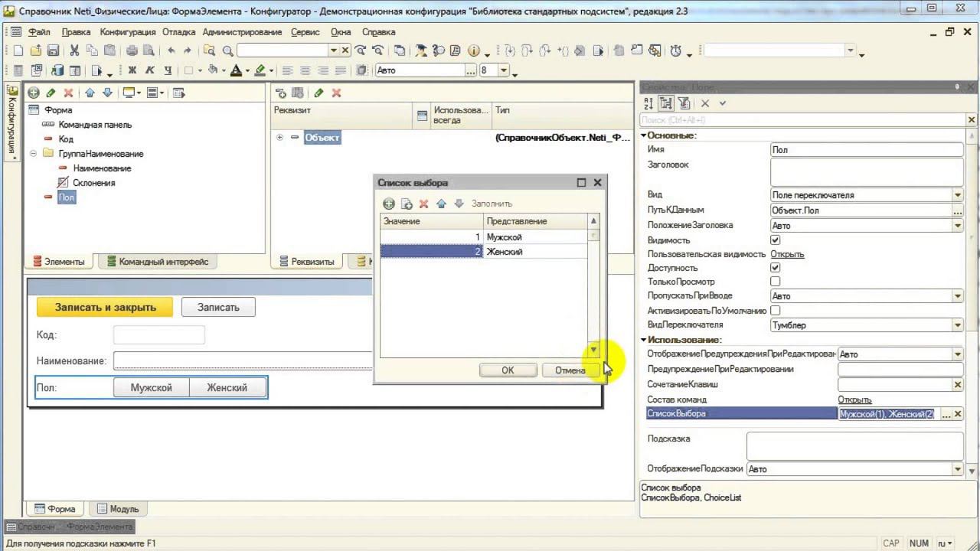Clear СписокВыбора value with X button
The image size is (980, 551).
point(957,414)
